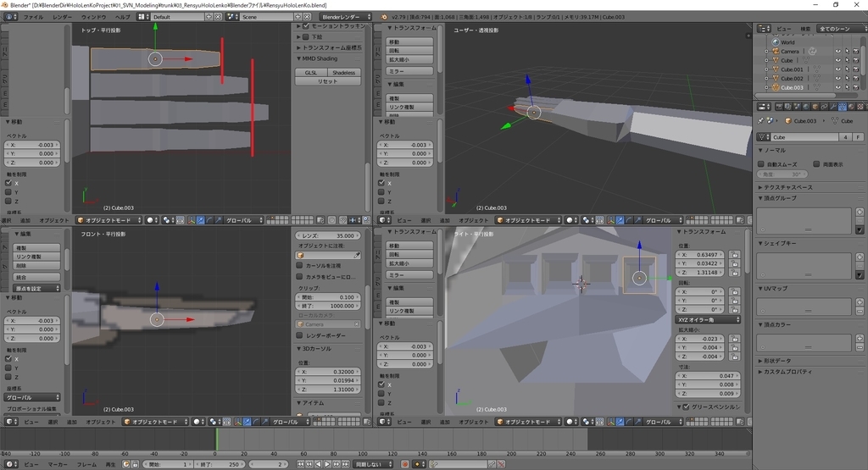Open 原点を設定 dropdown
868x470 pixels.
(x=37, y=289)
